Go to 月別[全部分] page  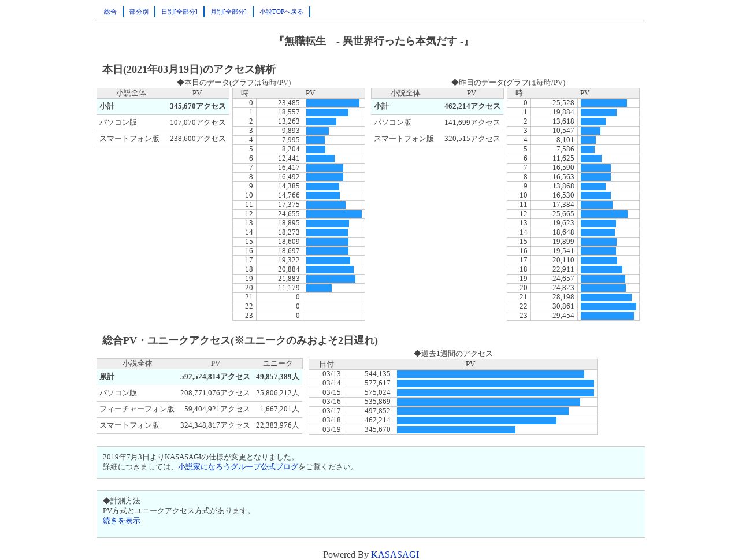tap(228, 12)
